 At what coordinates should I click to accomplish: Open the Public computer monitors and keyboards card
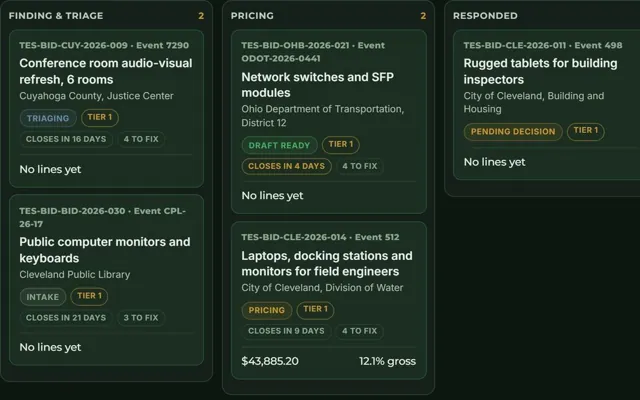(x=107, y=280)
